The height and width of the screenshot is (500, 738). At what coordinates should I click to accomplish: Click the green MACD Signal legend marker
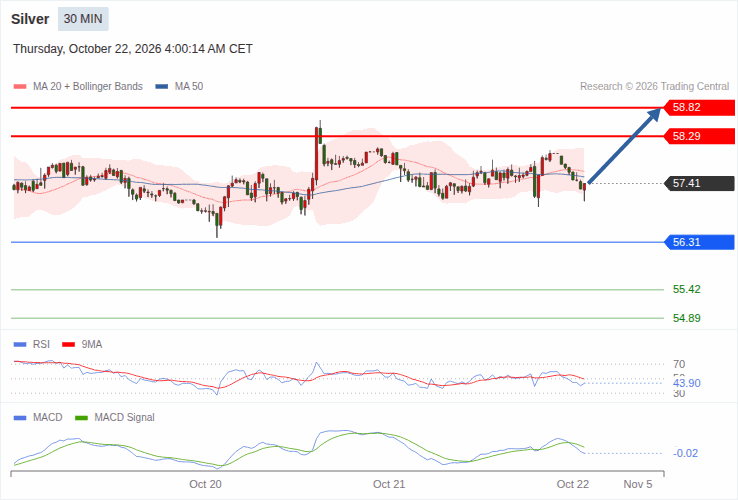coord(81,418)
